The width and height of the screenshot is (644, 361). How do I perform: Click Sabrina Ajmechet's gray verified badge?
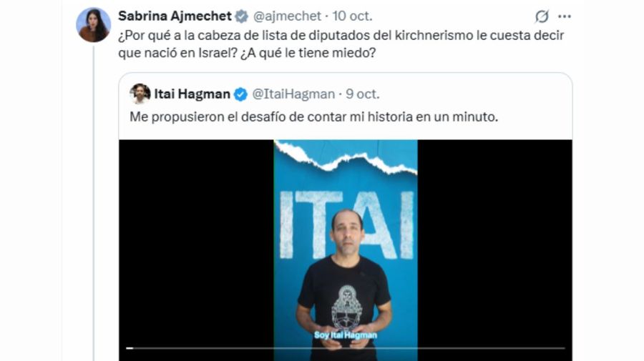coord(242,16)
